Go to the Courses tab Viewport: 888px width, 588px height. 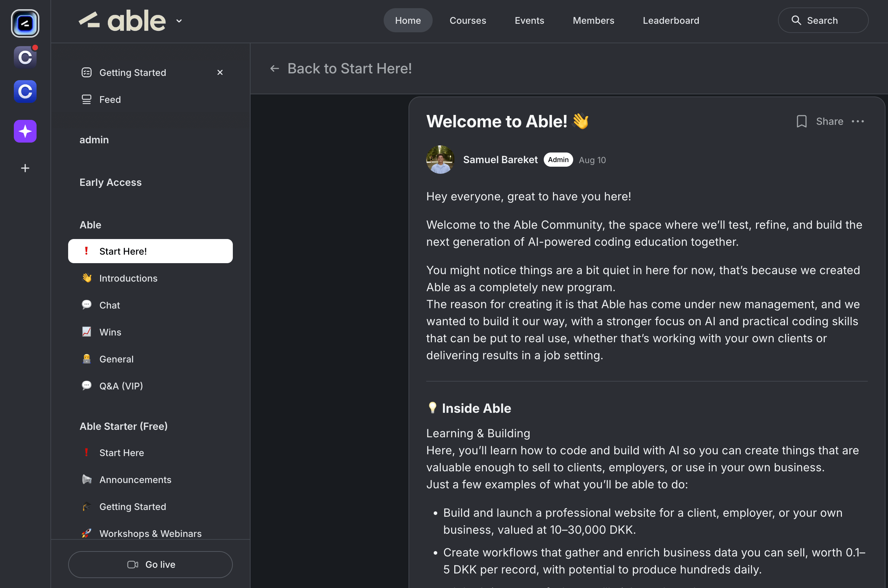(x=468, y=20)
